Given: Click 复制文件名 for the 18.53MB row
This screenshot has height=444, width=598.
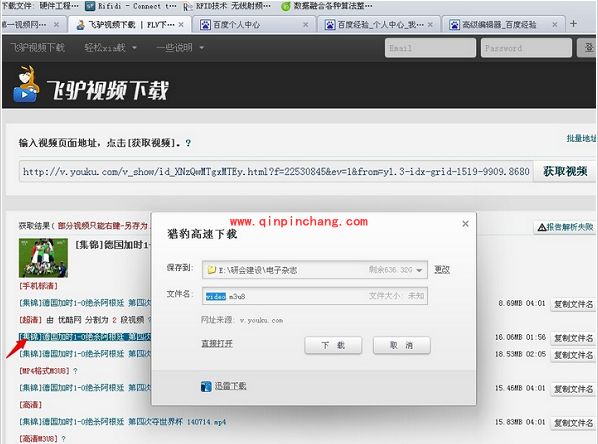Looking at the screenshot, I should (574, 355).
